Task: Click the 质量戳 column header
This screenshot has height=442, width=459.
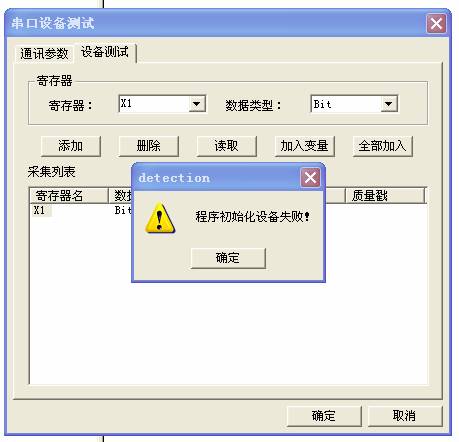Action: (x=385, y=196)
